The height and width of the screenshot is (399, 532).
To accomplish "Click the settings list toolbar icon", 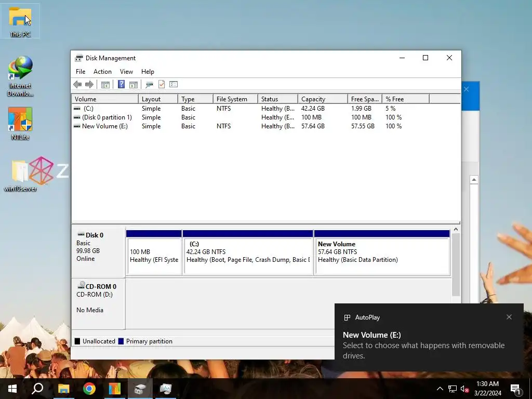I will (174, 85).
